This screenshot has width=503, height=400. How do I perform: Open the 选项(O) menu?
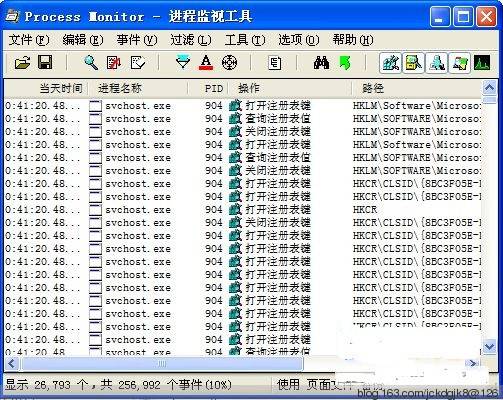point(299,40)
